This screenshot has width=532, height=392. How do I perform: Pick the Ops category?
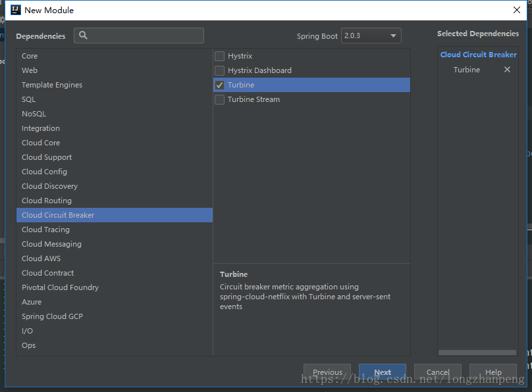(115, 345)
